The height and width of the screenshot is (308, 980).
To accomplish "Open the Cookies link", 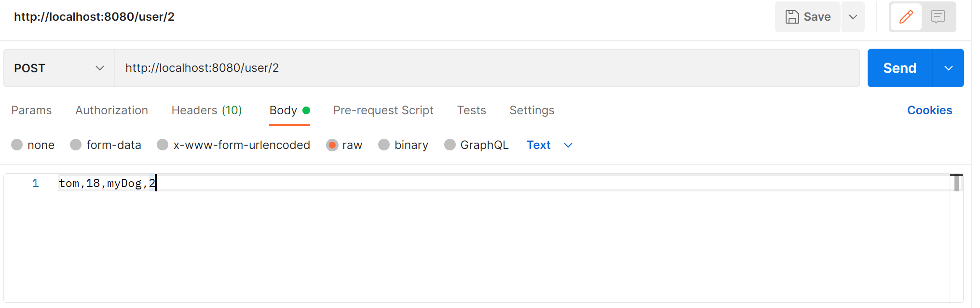I will click(x=930, y=110).
